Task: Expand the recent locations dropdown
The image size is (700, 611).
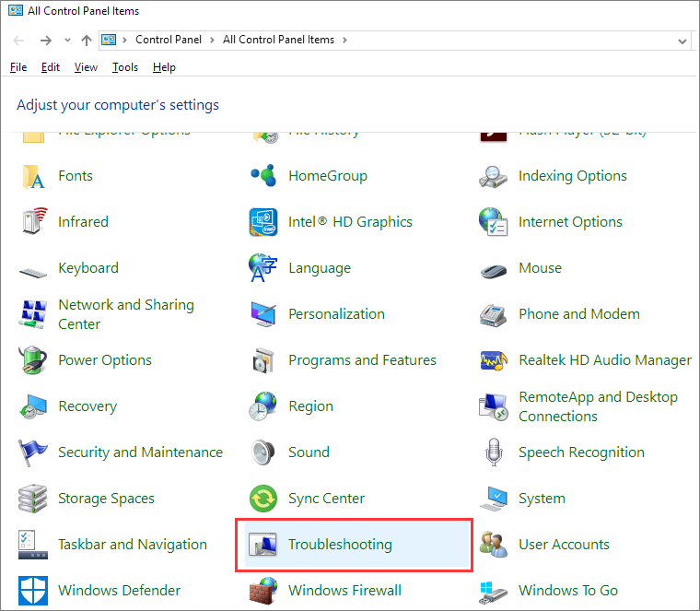Action: [67, 41]
